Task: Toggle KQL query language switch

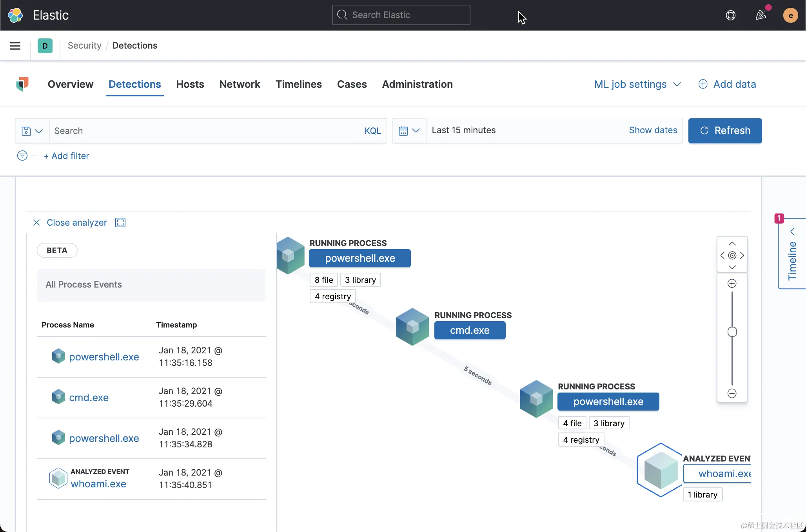Action: coord(372,131)
